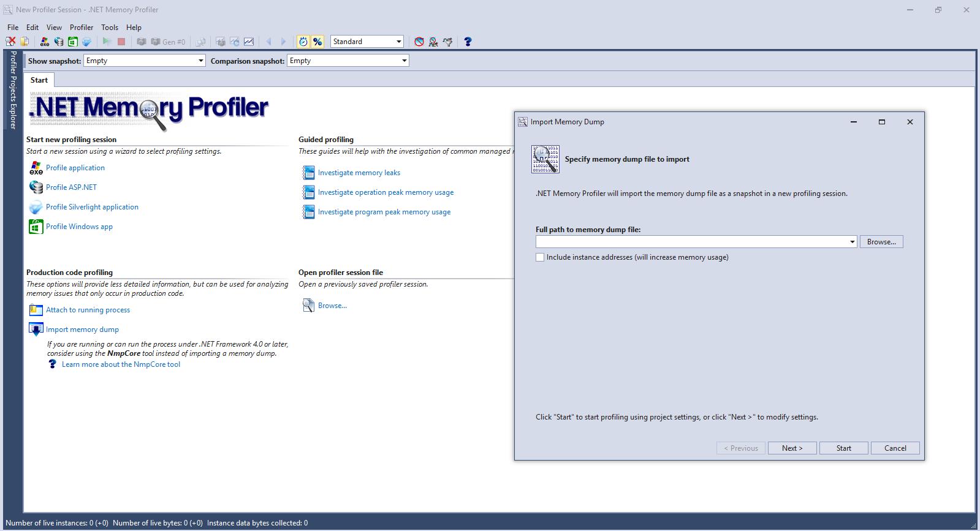Screen dimensions: 980x531
Task: Click the Attach to running process icon
Action: point(36,310)
